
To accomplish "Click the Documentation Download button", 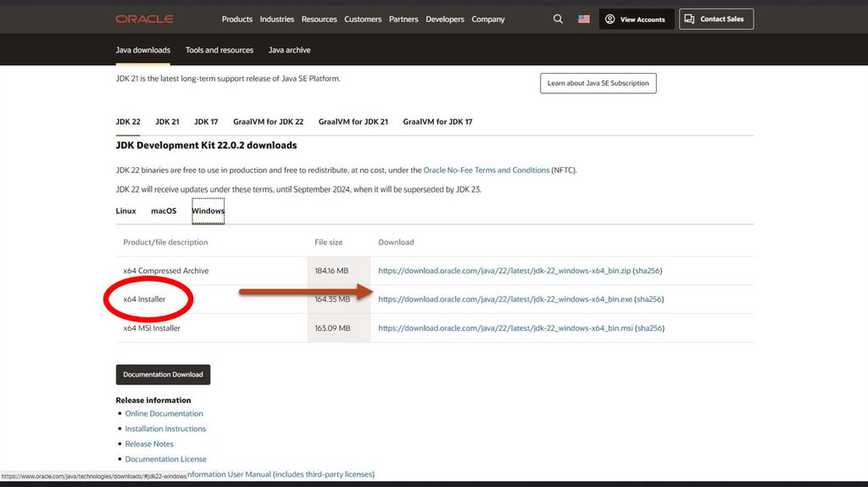I will (163, 374).
